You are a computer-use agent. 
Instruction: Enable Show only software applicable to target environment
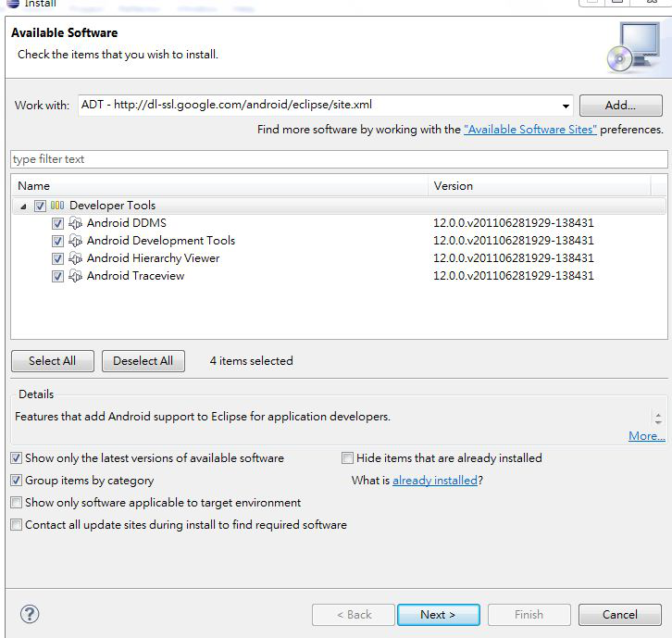pos(17,502)
